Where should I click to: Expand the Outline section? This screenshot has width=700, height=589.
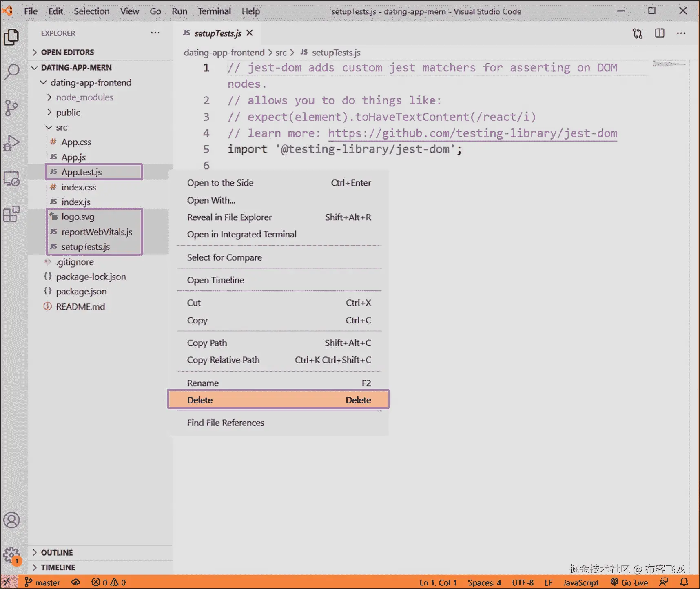click(x=101, y=552)
